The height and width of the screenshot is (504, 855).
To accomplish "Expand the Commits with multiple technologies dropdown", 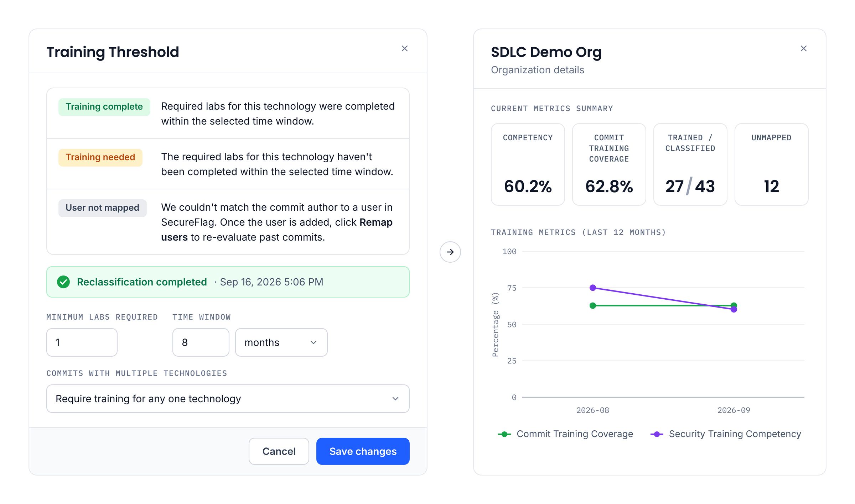I will coord(228,399).
